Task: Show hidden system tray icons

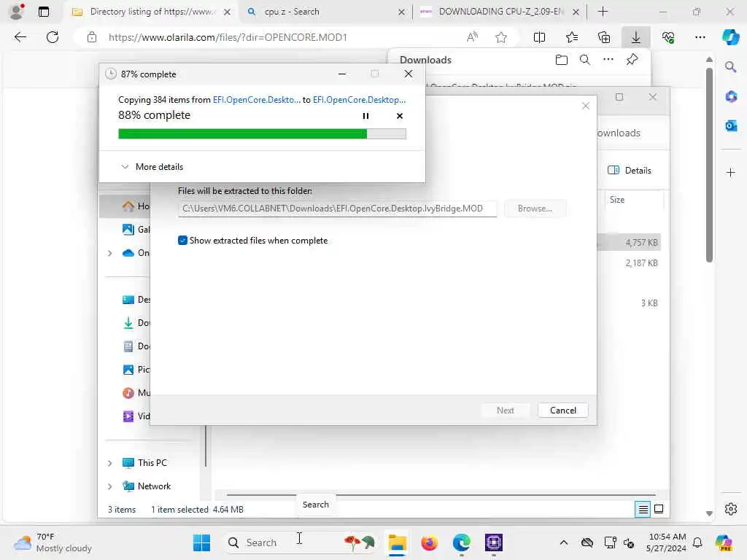Action: [564, 542]
